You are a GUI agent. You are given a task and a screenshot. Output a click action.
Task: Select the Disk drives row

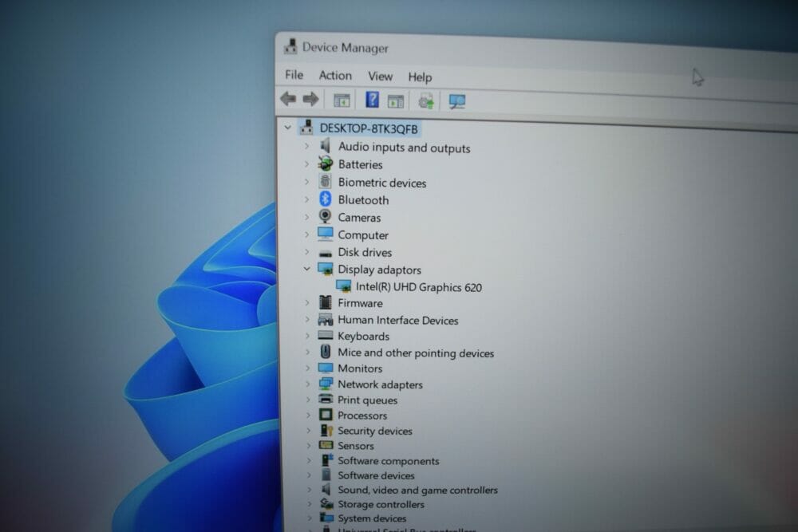tap(365, 252)
